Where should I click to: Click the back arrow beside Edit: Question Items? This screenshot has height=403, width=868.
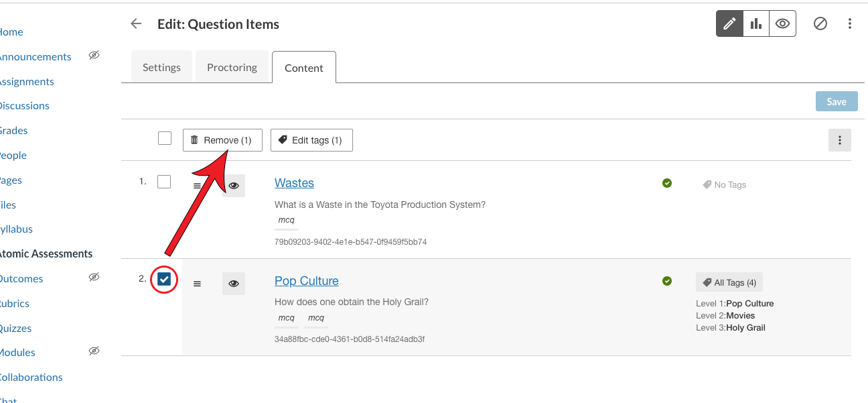136,23
